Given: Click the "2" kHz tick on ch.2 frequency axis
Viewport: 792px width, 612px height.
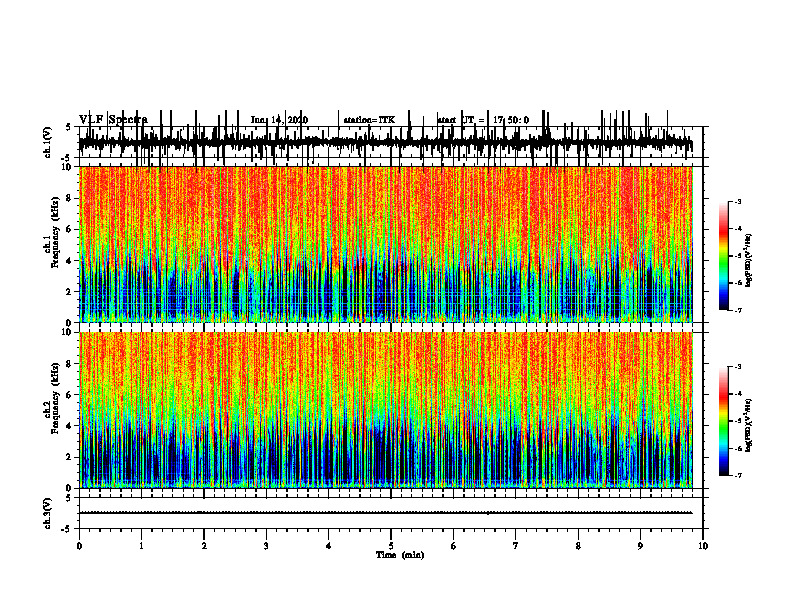Looking at the screenshot, I should pos(70,457).
